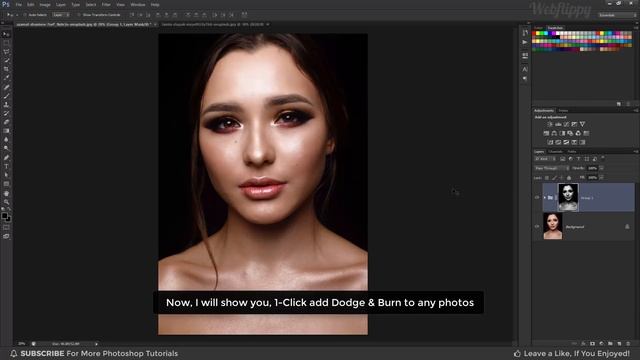Select the Group 1 layer mask thumbnail

click(x=568, y=198)
